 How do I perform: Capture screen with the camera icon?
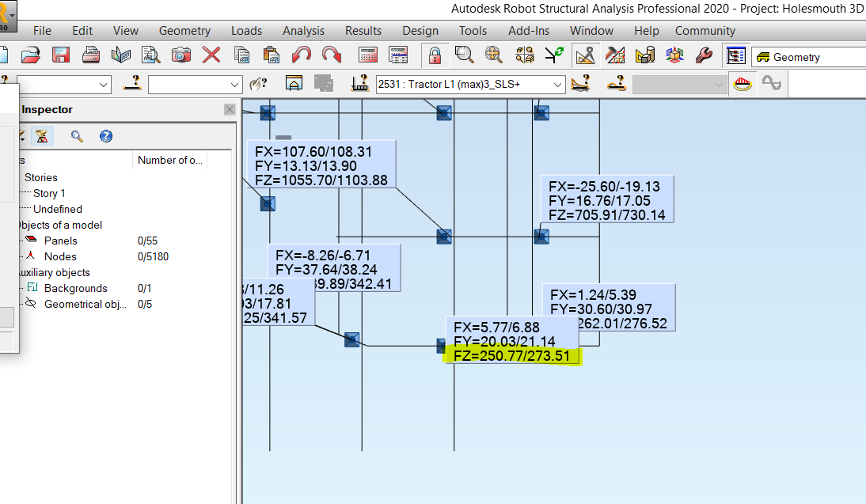tap(180, 55)
